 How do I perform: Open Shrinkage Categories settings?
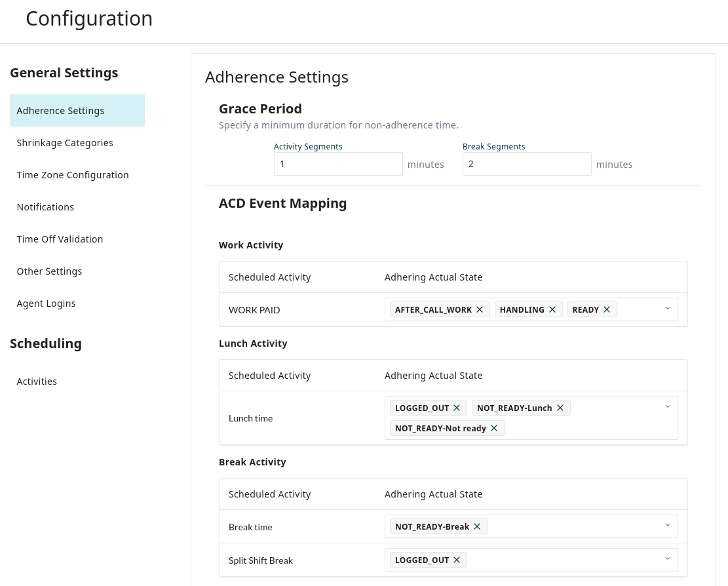click(x=65, y=143)
